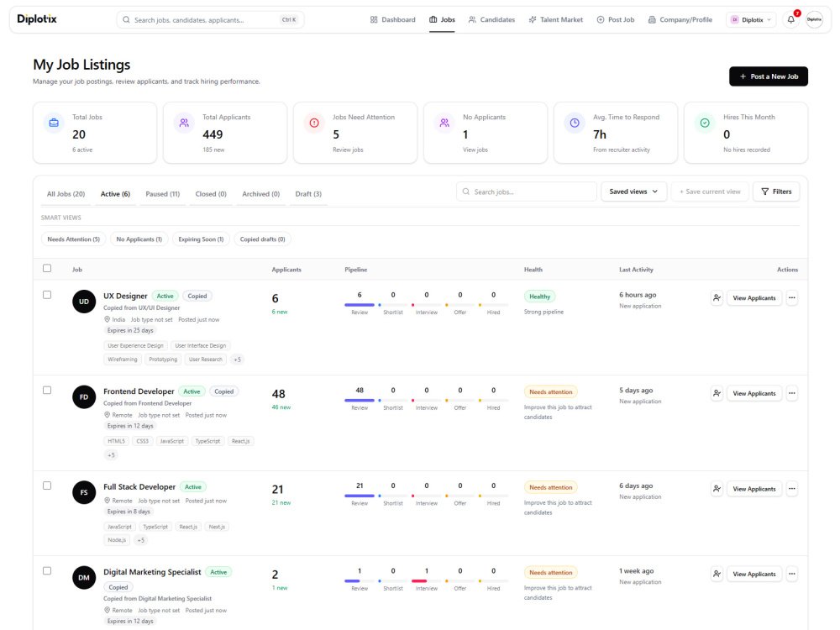Click the magnifier icon in Search jobs field

pyautogui.click(x=466, y=192)
